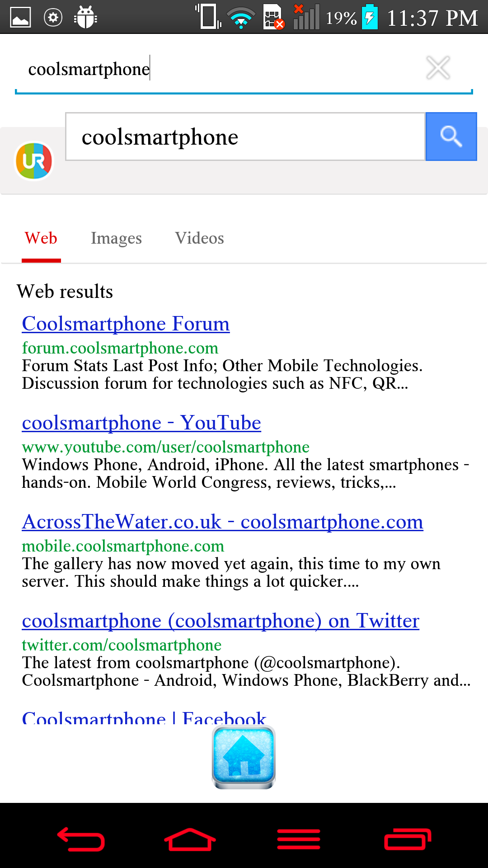Tap the 11:37 PM clock
The image size is (488, 868).
(x=432, y=18)
